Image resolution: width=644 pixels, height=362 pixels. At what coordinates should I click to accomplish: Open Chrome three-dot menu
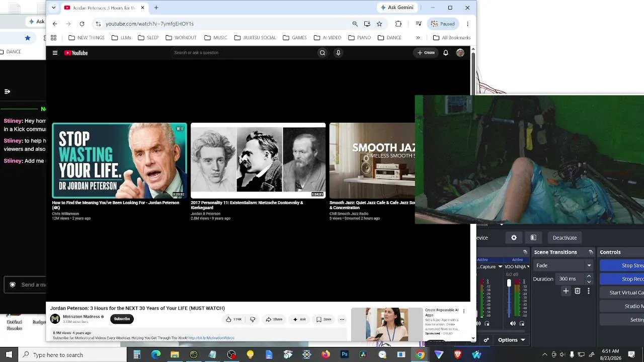tap(467, 24)
